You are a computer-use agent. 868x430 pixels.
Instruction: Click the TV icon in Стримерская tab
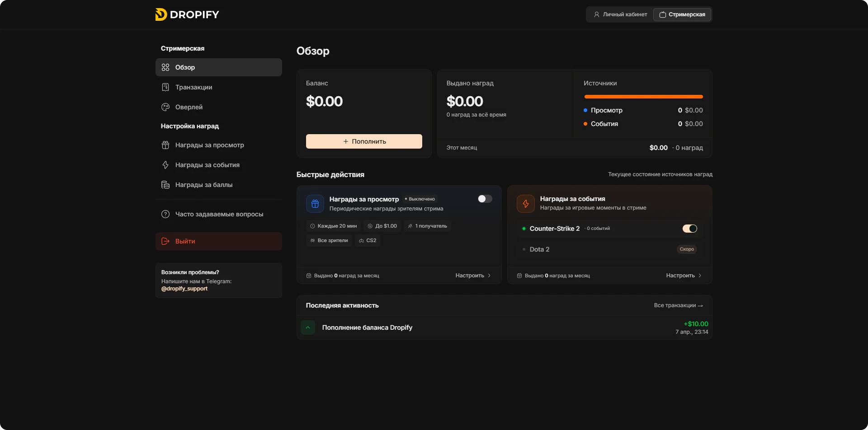tap(663, 14)
